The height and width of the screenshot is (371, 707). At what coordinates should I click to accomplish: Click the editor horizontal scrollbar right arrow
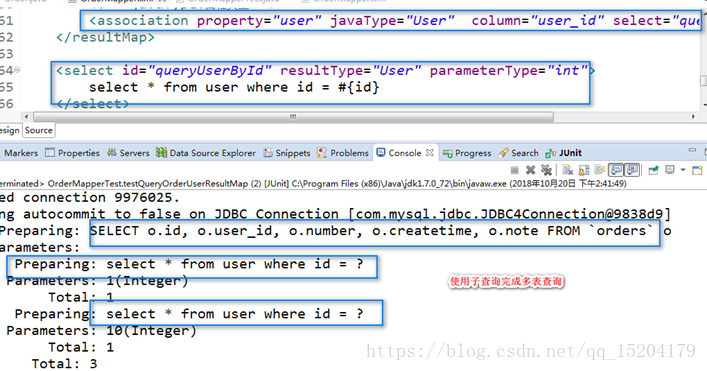[x=693, y=117]
